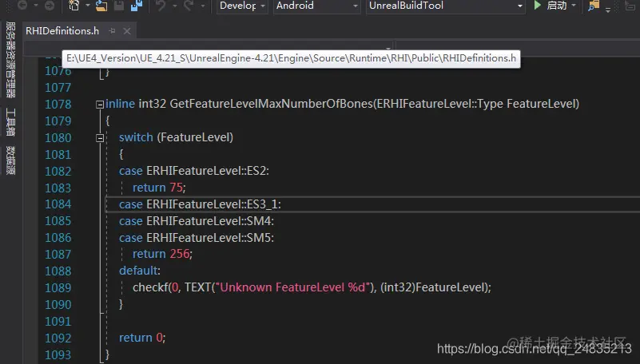
Task: Click the (int32)FeatureLevel cast expression
Action: pyautogui.click(x=434, y=287)
